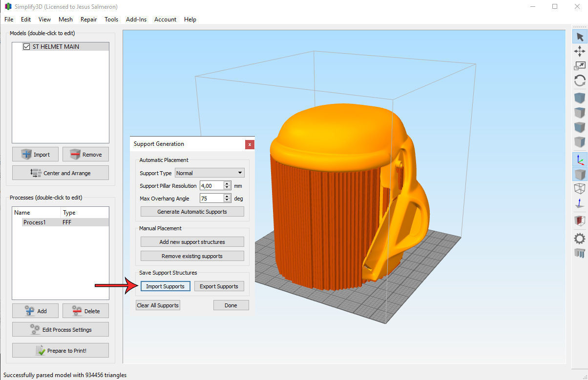The image size is (588, 380).
Task: Activate the scale models tool
Action: [580, 66]
